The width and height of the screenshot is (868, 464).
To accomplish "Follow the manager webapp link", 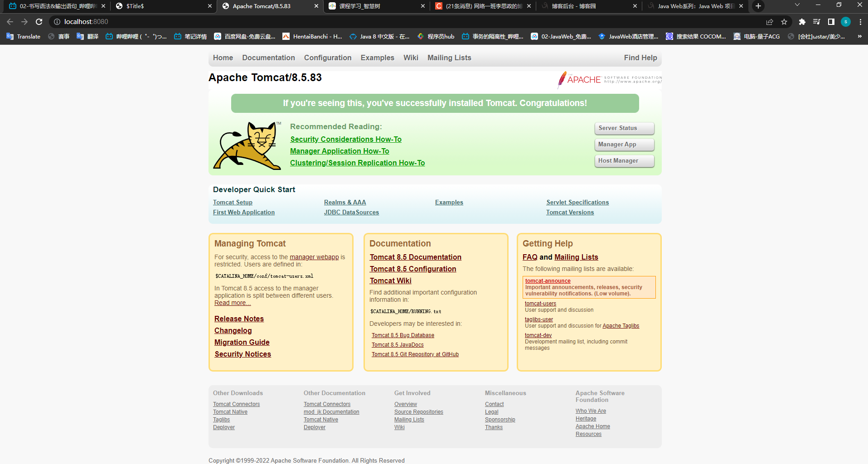I will [314, 257].
